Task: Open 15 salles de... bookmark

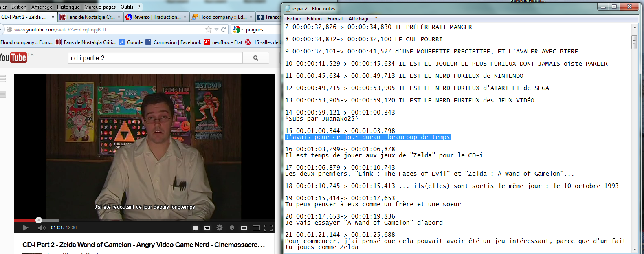Action: 262,42
